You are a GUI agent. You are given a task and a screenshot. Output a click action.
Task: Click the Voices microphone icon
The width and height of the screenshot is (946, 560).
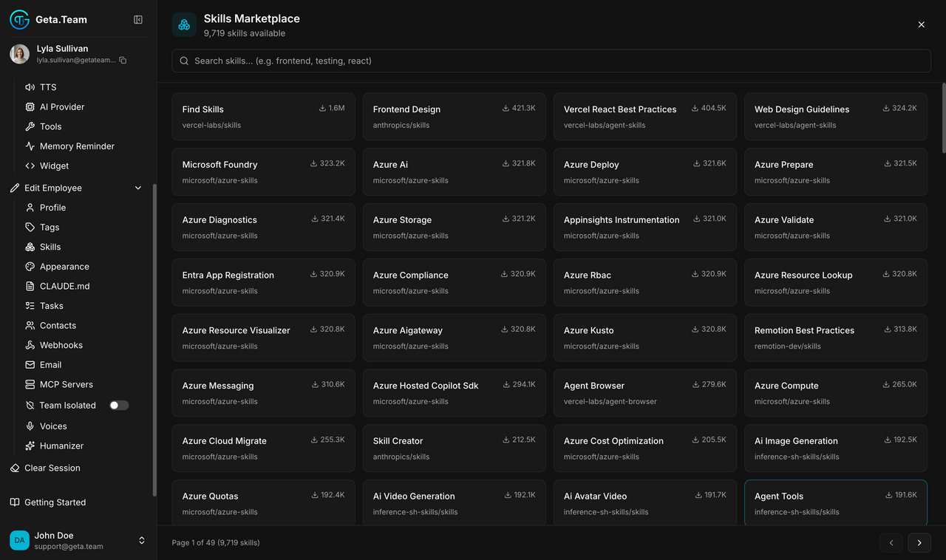(x=30, y=426)
